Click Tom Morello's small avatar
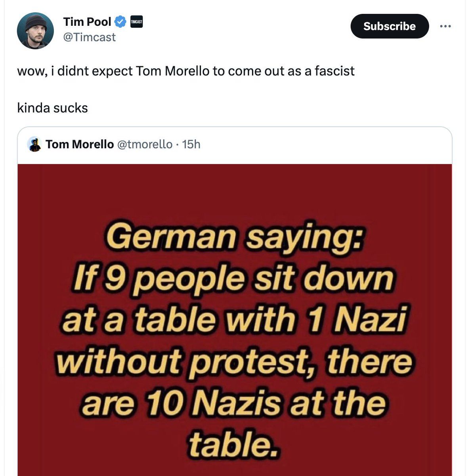Viewport: 468px width, 476px height. point(35,144)
